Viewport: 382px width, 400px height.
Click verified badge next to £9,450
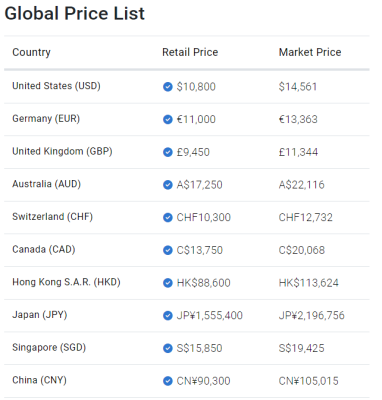[168, 152]
